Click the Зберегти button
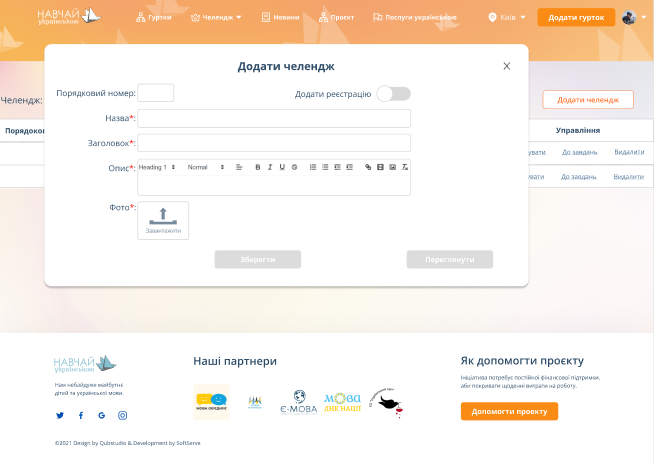654x463 pixels. coord(258,259)
